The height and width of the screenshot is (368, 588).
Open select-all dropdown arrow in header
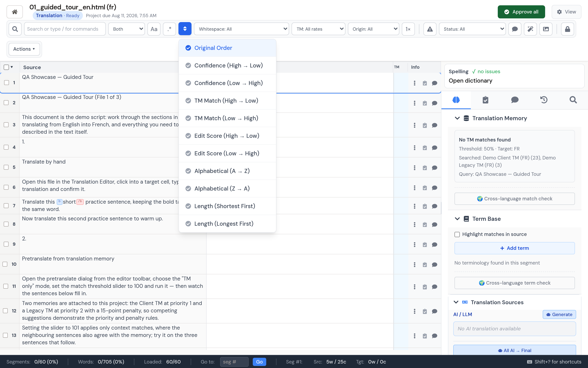(12, 67)
